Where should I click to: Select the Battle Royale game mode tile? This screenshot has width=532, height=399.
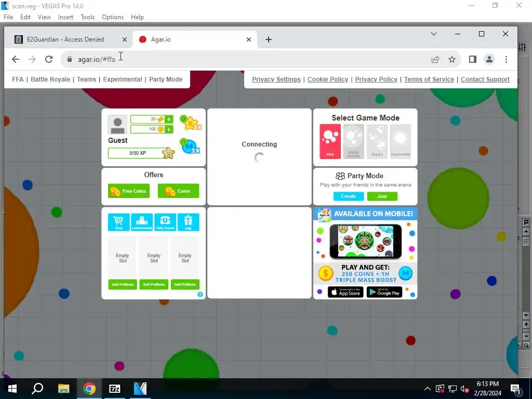[353, 141]
